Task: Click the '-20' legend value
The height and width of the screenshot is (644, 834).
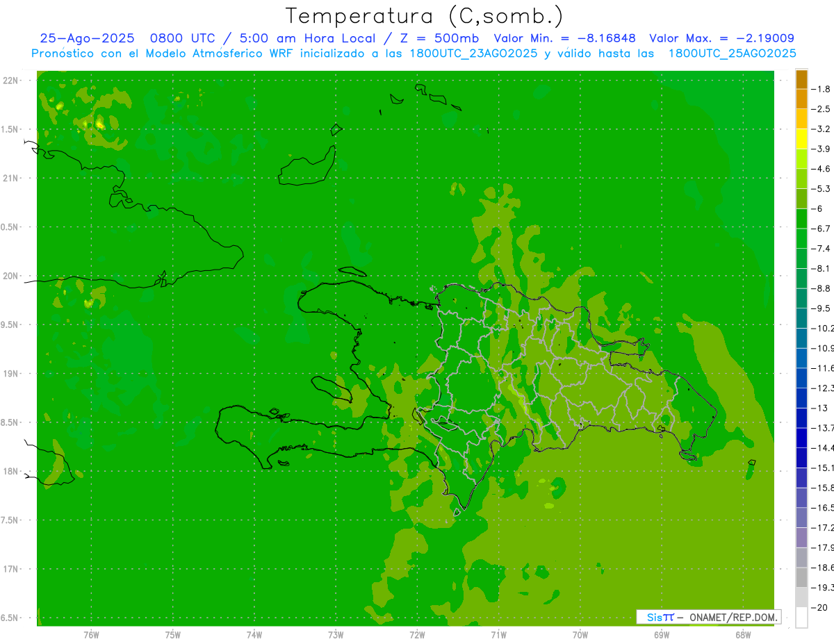Action: coord(821,608)
